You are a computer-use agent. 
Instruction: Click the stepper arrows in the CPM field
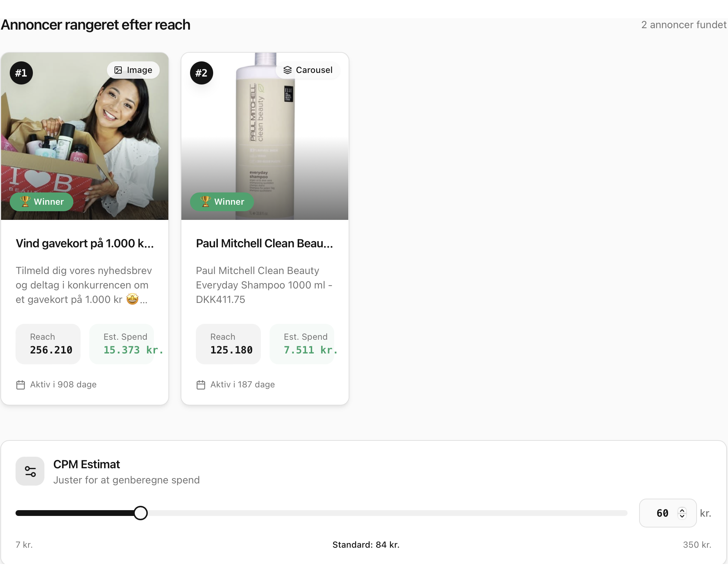(682, 513)
